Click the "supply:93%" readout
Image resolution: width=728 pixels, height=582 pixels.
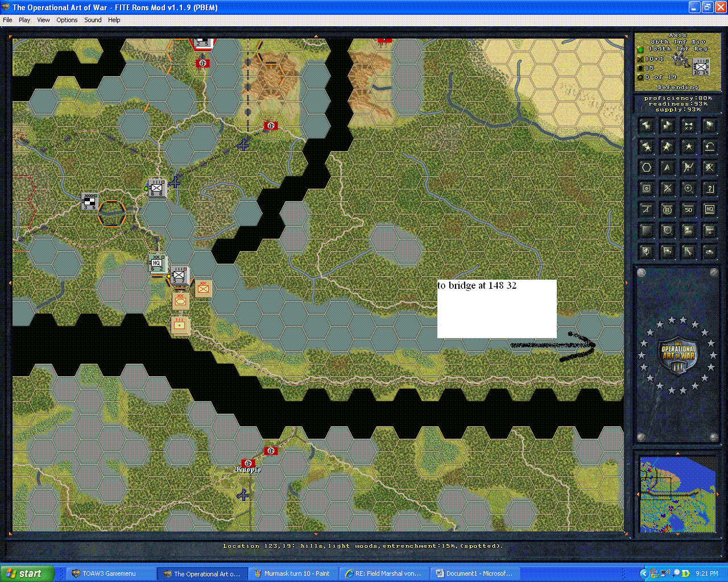coord(678,110)
